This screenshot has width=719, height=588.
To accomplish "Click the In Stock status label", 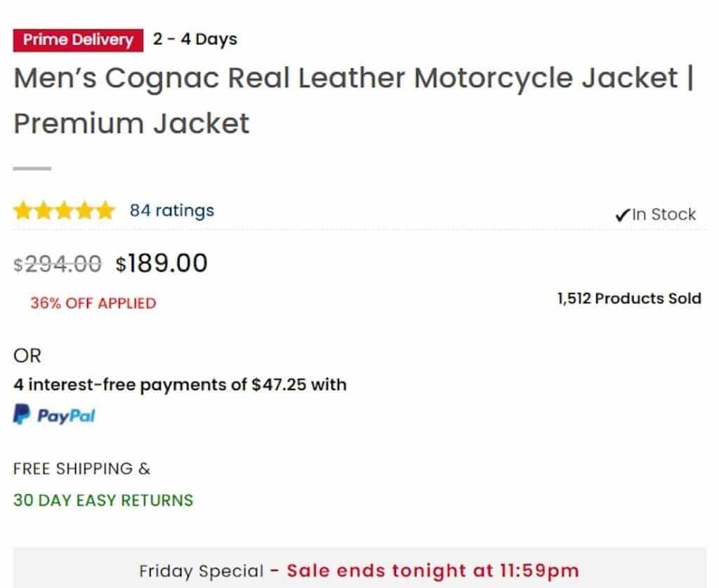I will point(664,215).
